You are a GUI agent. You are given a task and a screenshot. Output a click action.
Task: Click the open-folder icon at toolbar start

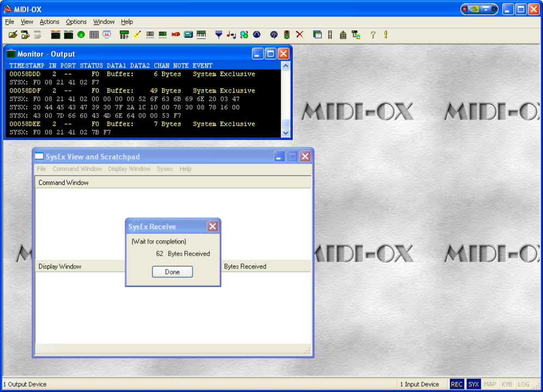click(x=13, y=35)
